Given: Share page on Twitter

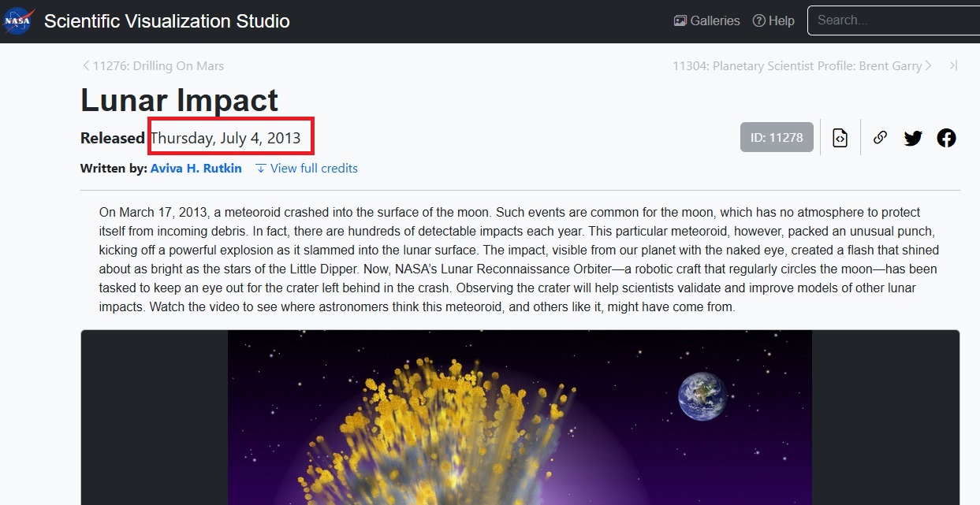Looking at the screenshot, I should tap(913, 138).
